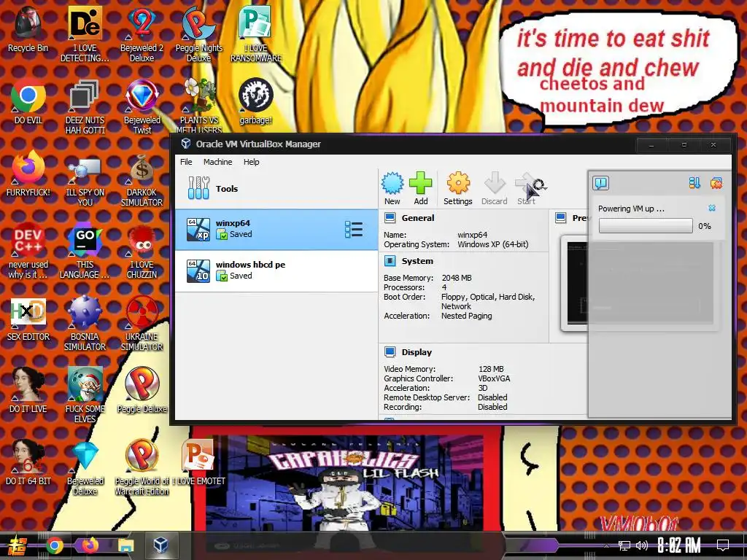Minimize the VirtualBox Manager window
Viewport: 747px width, 560px height.
[x=651, y=145]
